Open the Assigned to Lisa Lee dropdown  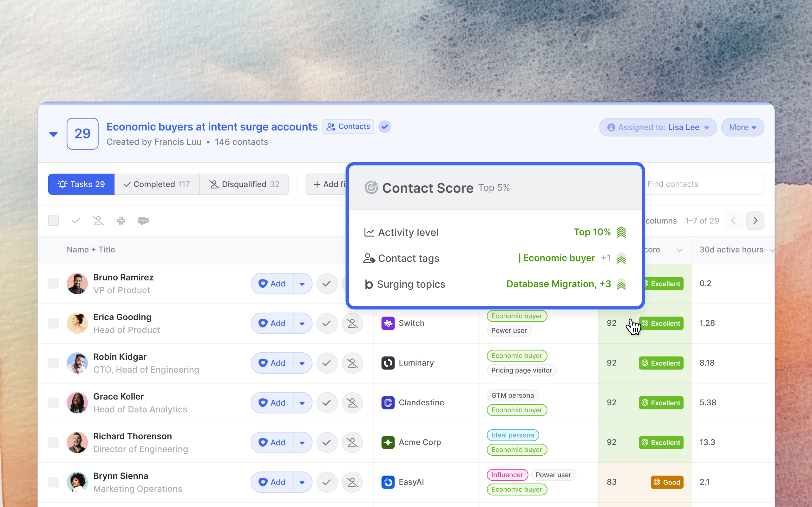658,127
